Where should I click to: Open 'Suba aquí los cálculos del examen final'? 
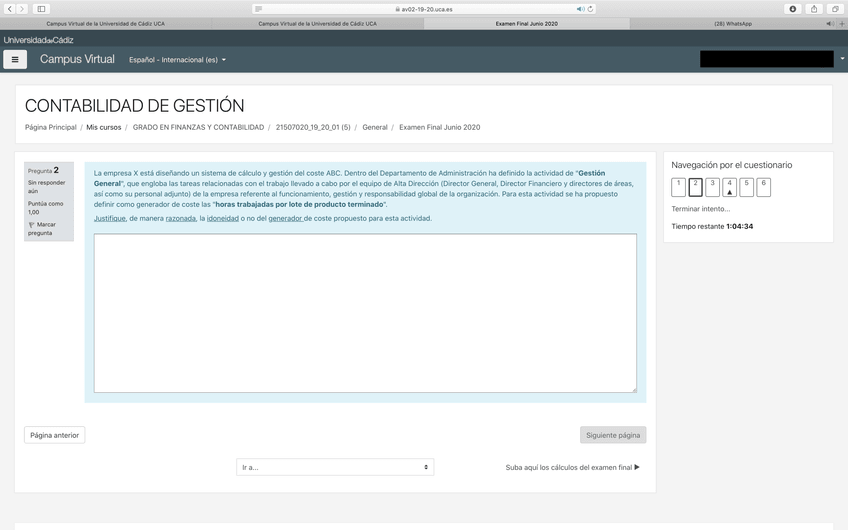click(x=572, y=467)
